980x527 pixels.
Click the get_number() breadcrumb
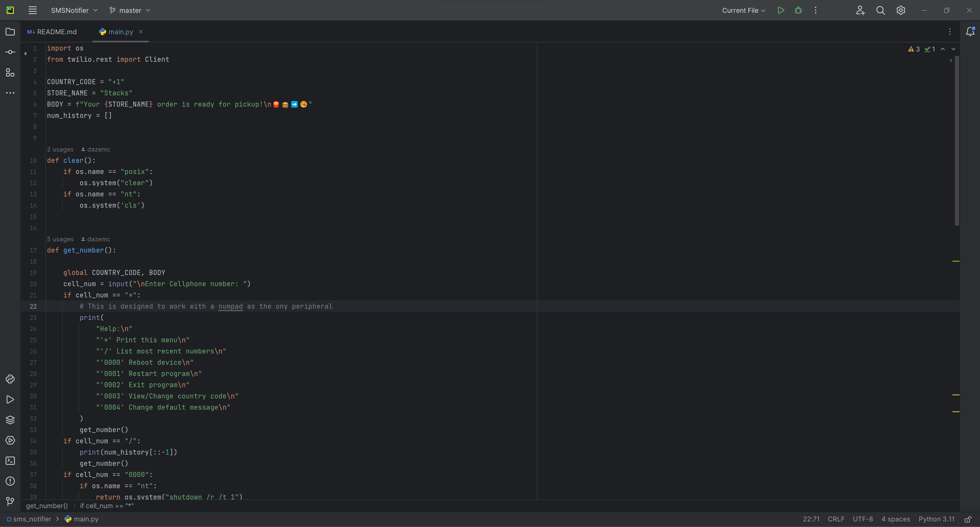[47, 506]
